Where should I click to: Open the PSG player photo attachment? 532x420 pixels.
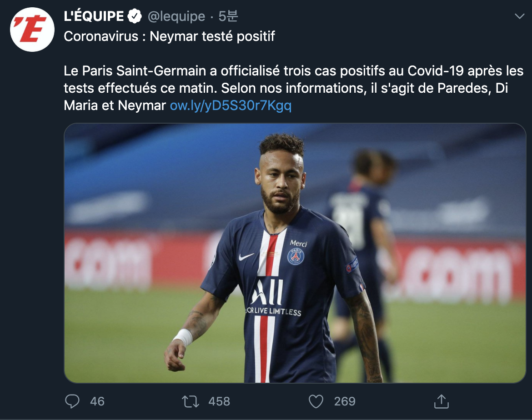coord(295,253)
